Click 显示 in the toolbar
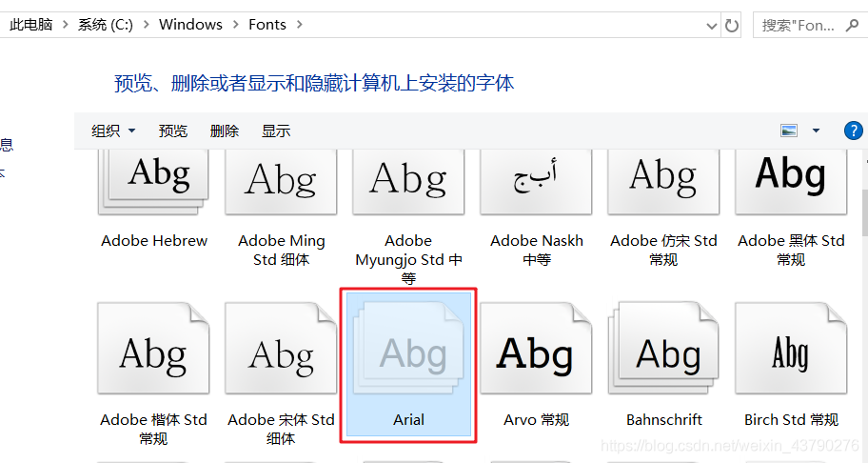The image size is (868, 463). [x=276, y=131]
